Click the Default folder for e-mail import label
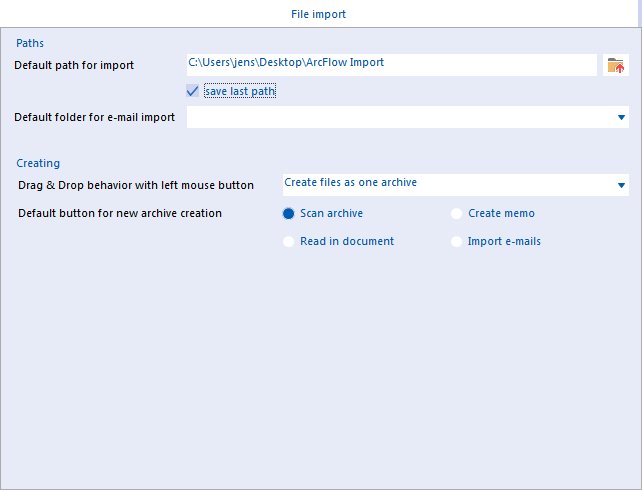642x490 pixels. click(x=95, y=117)
